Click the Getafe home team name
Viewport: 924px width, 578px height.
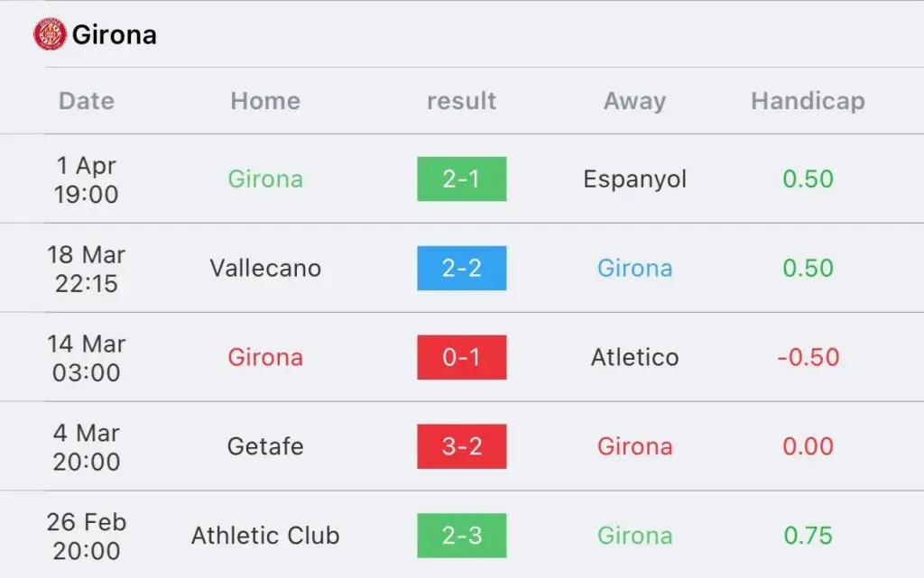click(x=265, y=446)
